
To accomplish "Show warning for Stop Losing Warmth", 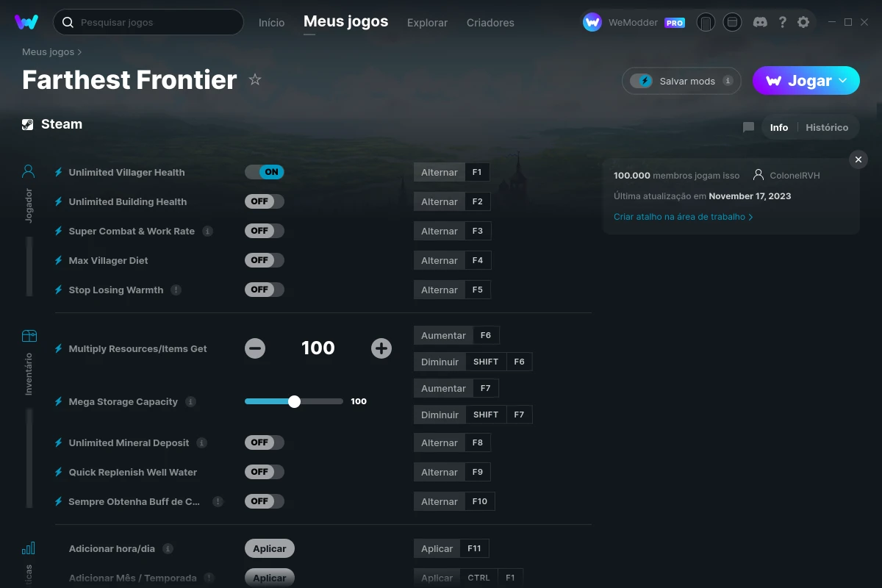I will tap(176, 290).
